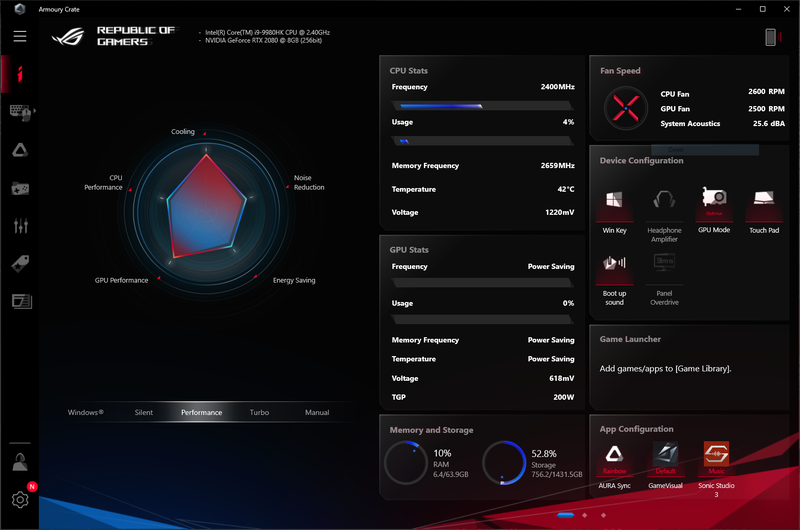Click the GPU Performance radar label

tap(121, 280)
